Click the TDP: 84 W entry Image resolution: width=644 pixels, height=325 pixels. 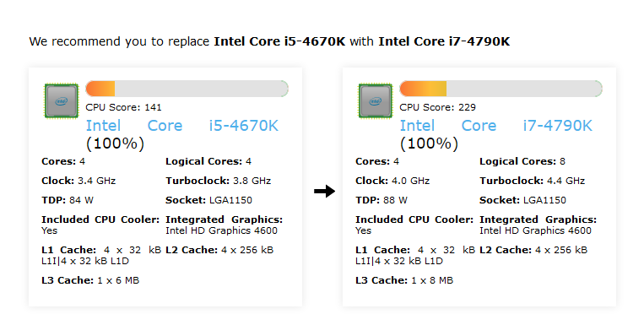(68, 200)
